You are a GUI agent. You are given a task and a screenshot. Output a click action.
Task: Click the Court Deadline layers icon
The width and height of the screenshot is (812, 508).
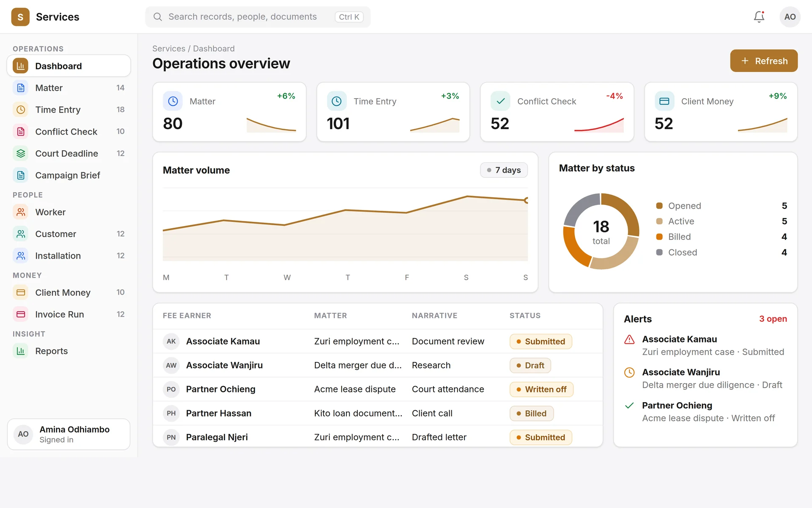point(20,154)
